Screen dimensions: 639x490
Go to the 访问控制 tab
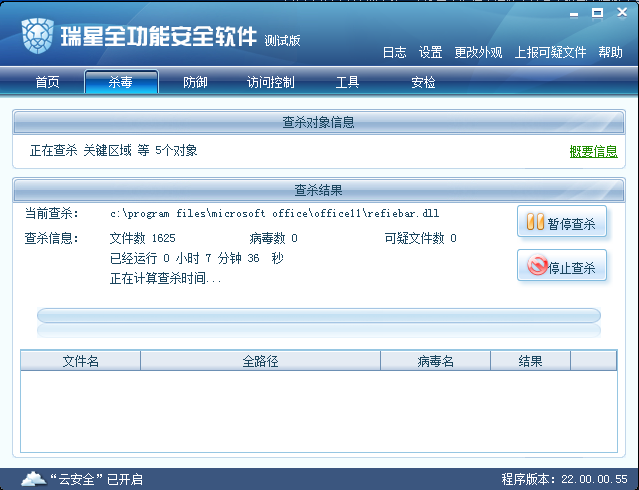[x=271, y=82]
